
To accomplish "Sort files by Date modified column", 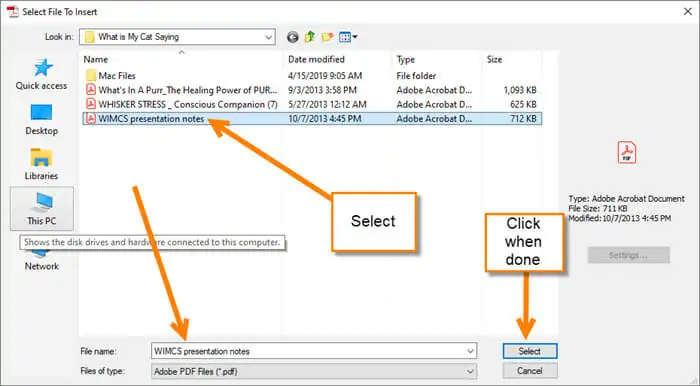I will [x=316, y=59].
